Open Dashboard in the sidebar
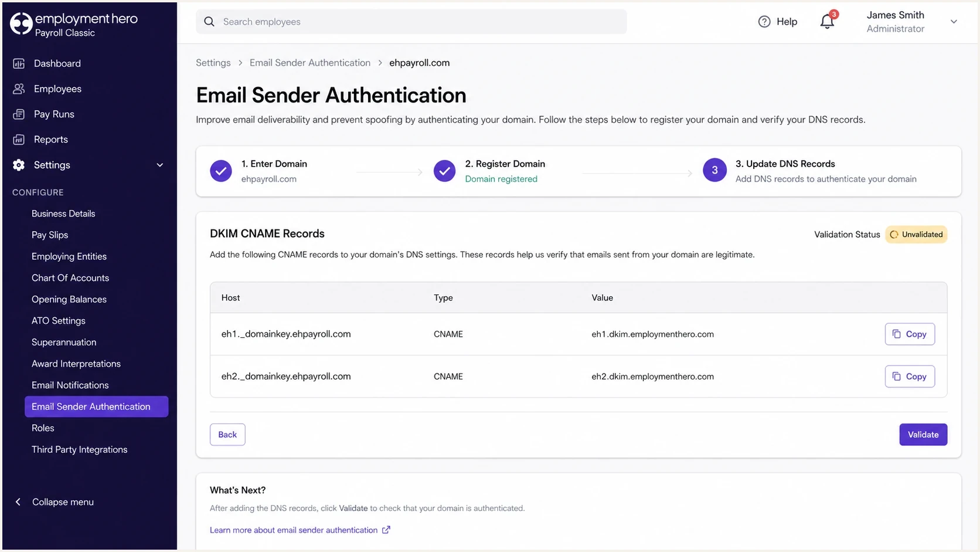980x552 pixels. point(57,63)
